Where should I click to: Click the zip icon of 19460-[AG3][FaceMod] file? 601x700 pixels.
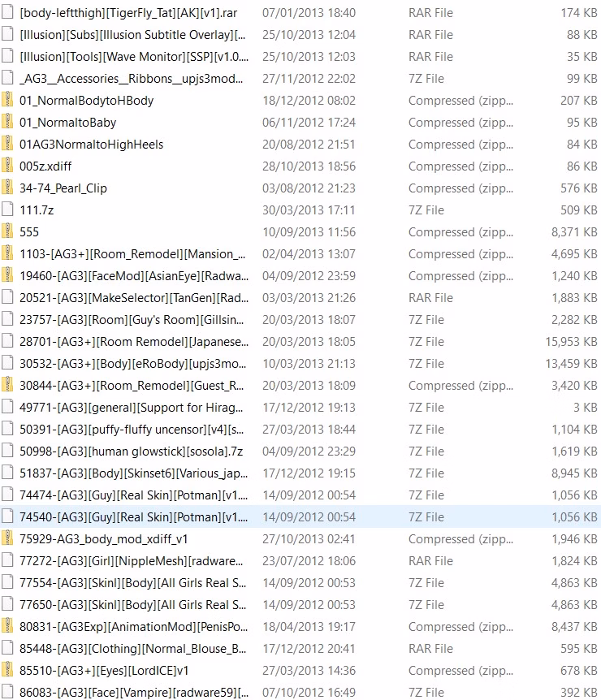pos(7,275)
